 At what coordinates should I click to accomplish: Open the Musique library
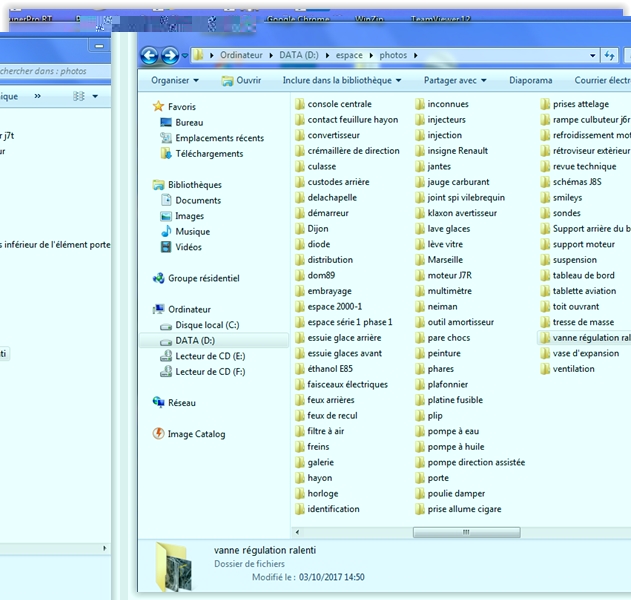coord(192,232)
